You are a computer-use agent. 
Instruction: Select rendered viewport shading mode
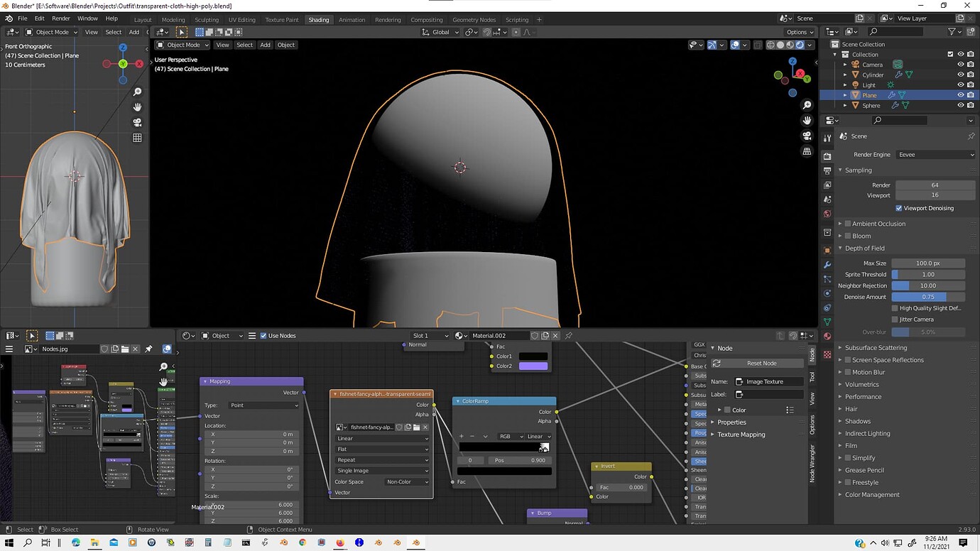click(x=800, y=45)
